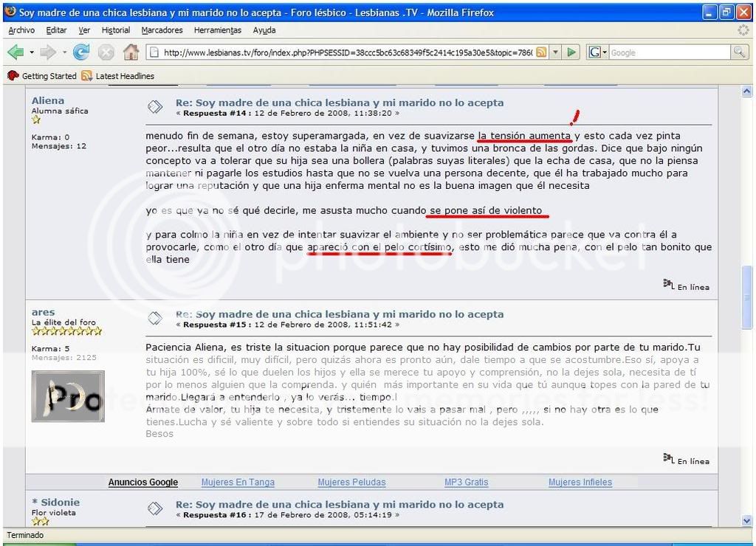
Task: Go to the Home page icon
Action: pos(131,52)
